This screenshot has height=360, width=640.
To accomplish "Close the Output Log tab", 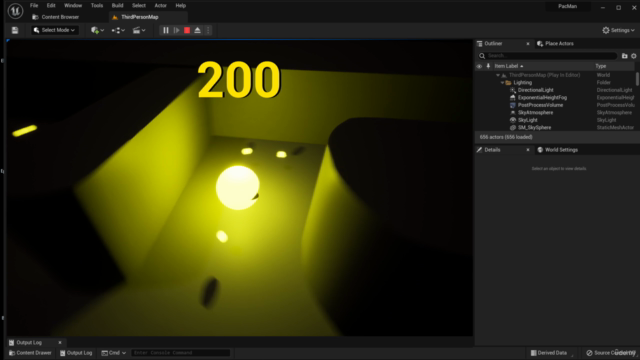I will point(60,342).
